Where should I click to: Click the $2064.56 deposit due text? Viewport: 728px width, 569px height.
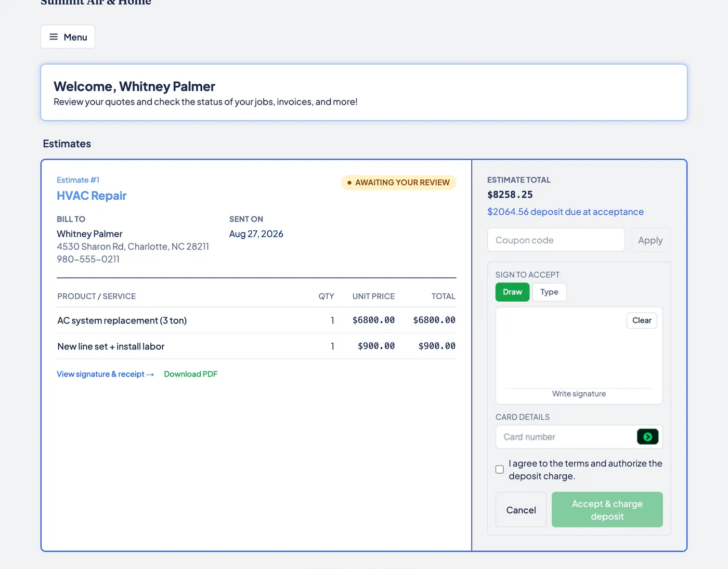565,212
